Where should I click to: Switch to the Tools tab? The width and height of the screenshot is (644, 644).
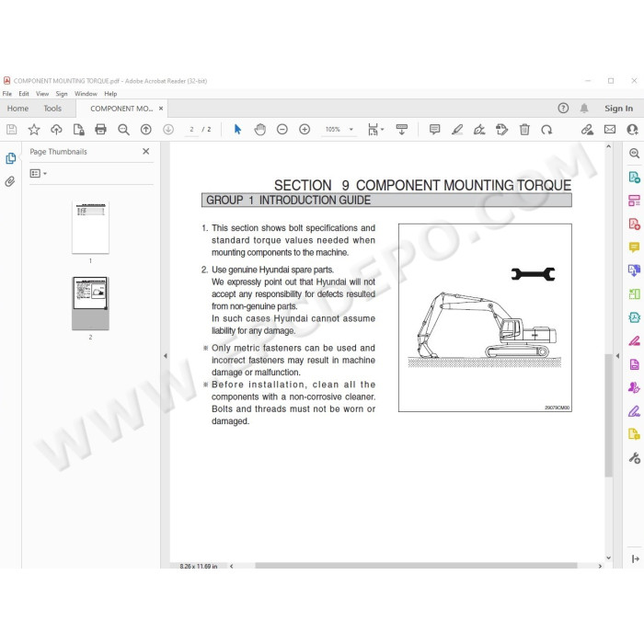[52, 109]
